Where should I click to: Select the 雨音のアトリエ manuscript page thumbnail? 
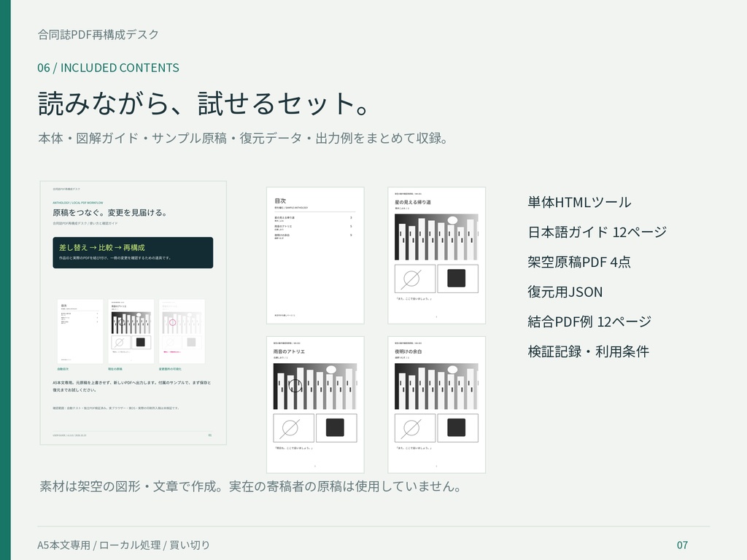click(315, 405)
